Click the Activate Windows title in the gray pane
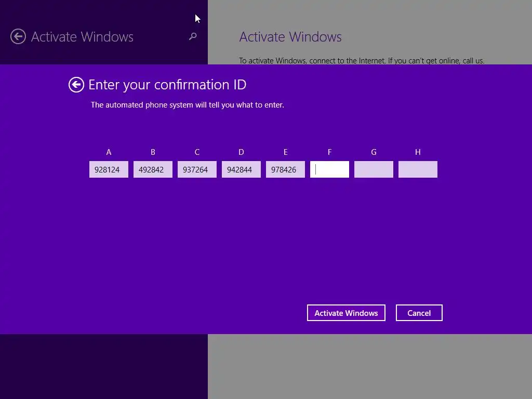 coord(290,37)
